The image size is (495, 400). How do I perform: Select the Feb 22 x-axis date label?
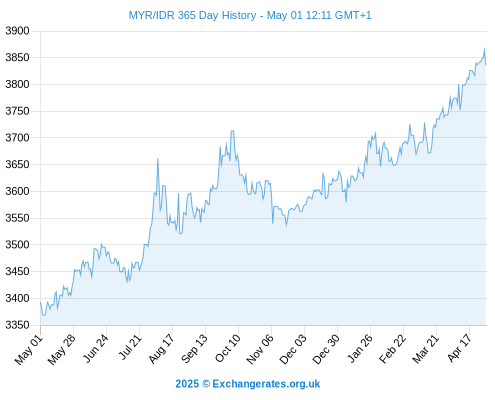click(392, 349)
